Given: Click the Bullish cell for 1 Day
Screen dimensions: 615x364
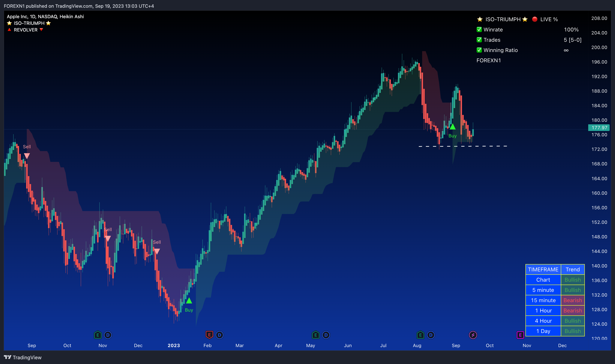Looking at the screenshot, I should 573,331.
